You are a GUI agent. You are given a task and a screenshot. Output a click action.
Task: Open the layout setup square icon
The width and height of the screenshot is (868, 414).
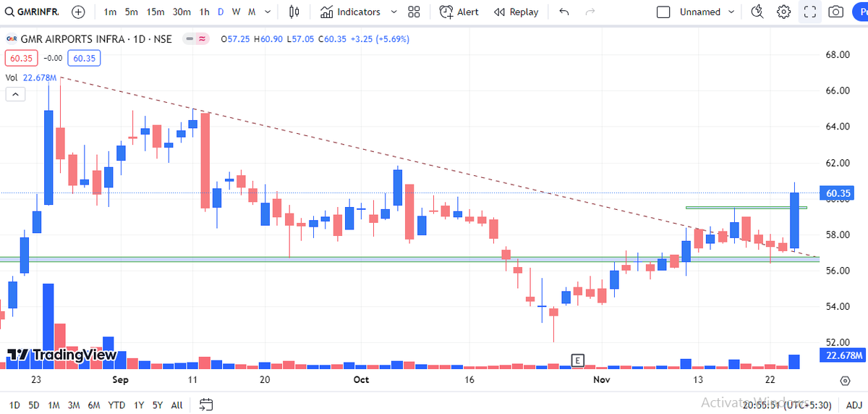[x=663, y=12]
